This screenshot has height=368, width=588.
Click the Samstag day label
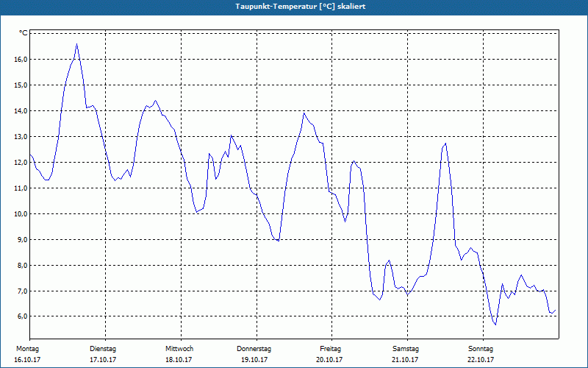coord(406,349)
